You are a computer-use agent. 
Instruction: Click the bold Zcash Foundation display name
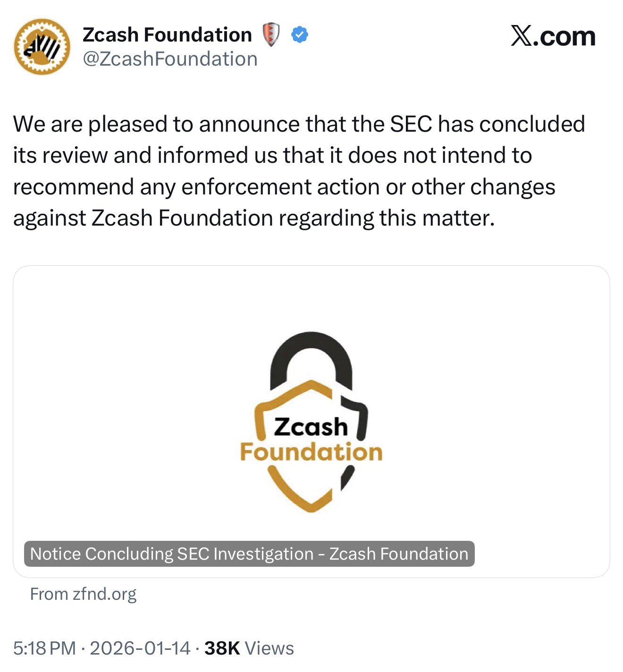pos(167,35)
